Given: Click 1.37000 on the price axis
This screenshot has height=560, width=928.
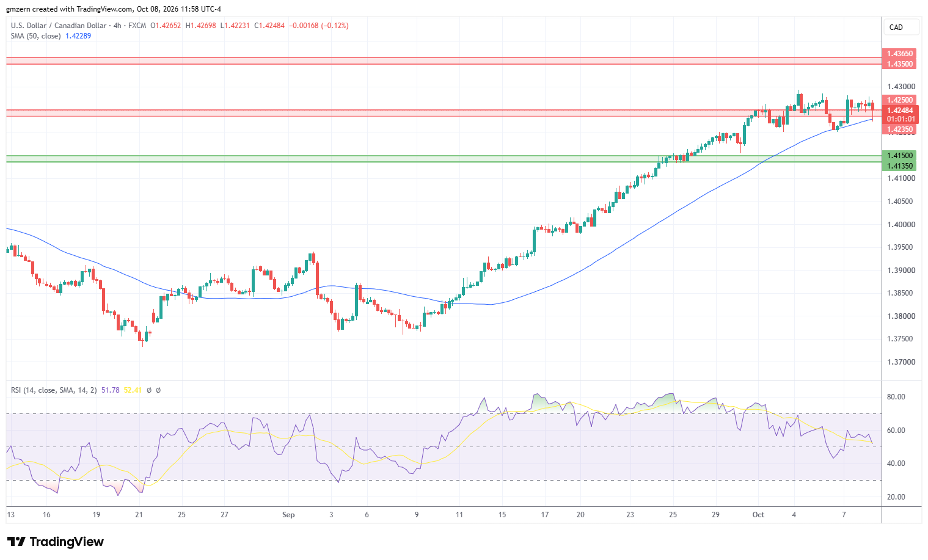Looking at the screenshot, I should pyautogui.click(x=901, y=362).
